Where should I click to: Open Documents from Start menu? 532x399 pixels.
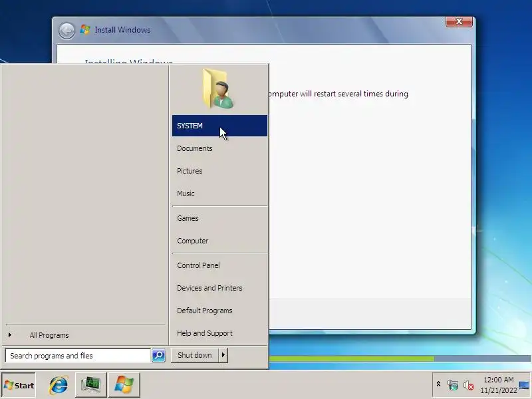(x=219, y=148)
